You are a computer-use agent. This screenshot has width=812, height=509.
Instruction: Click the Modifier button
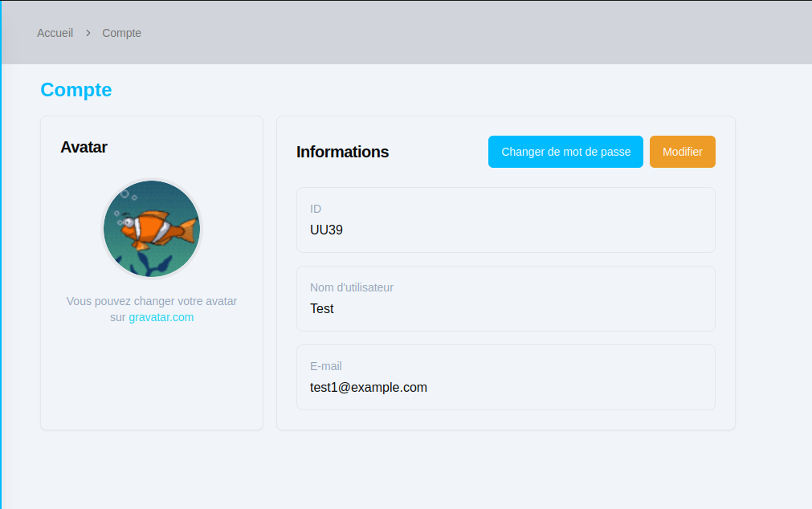[682, 151]
